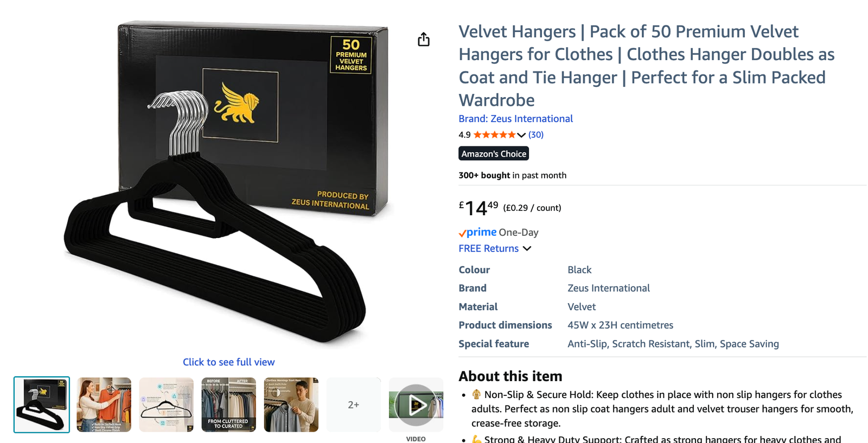
Task: Click the 4.9 rating number
Action: tap(464, 134)
